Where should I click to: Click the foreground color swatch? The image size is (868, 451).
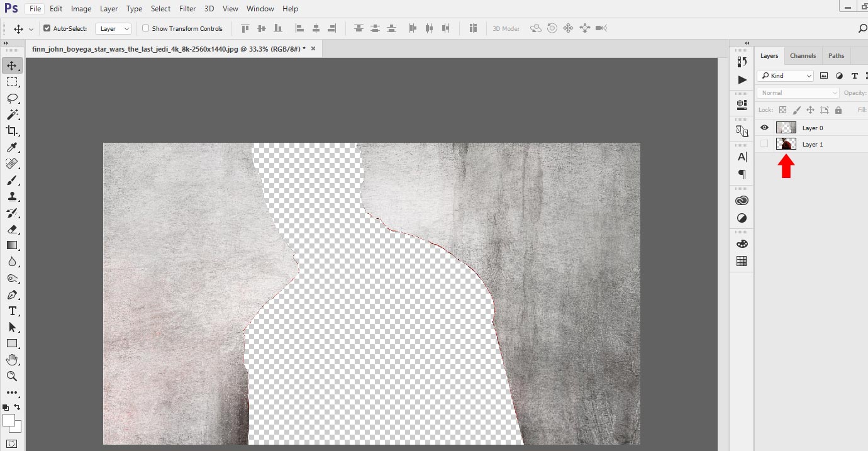(x=9, y=420)
